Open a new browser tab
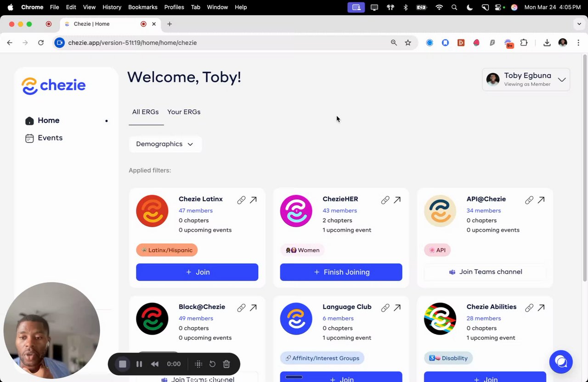Image resolution: width=588 pixels, height=382 pixels. [x=170, y=24]
